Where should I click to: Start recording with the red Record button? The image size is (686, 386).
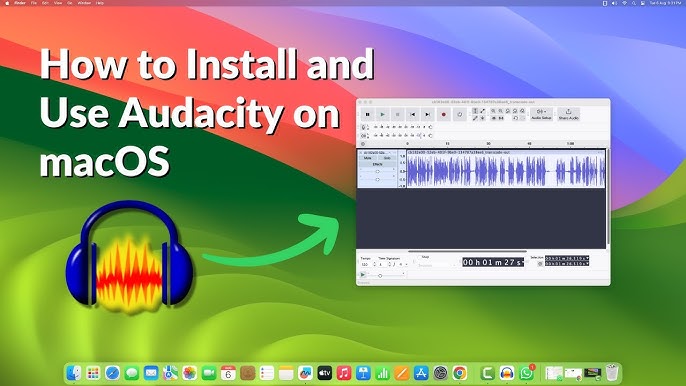(444, 115)
